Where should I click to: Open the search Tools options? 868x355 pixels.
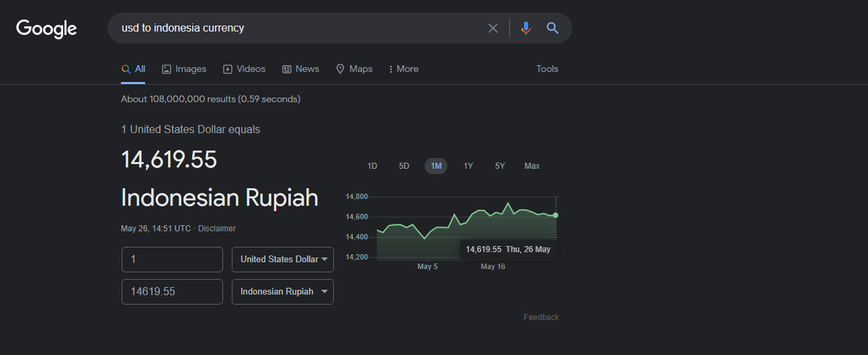547,69
